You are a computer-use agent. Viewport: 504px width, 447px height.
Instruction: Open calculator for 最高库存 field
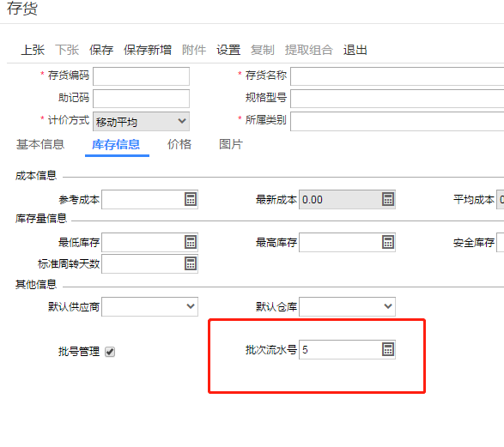[388, 242]
